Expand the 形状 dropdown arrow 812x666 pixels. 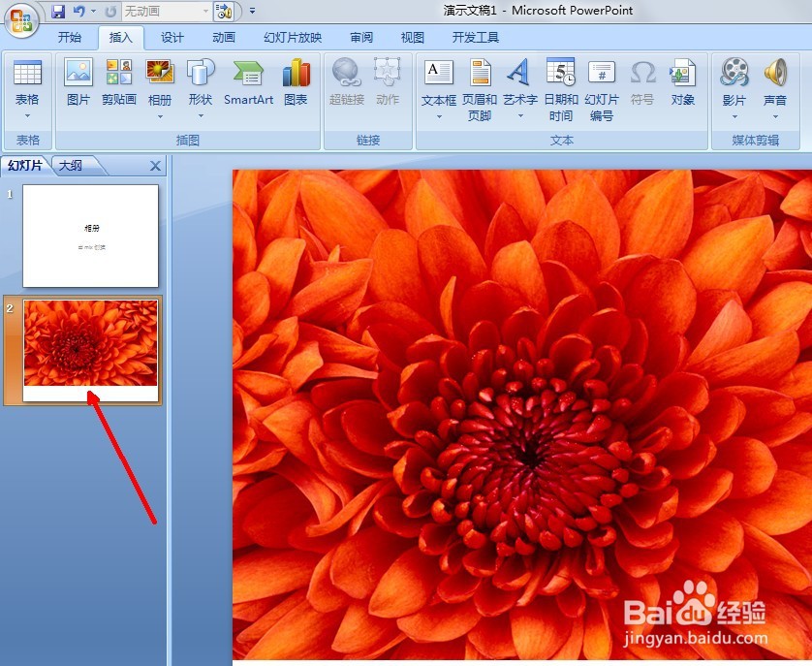201,116
